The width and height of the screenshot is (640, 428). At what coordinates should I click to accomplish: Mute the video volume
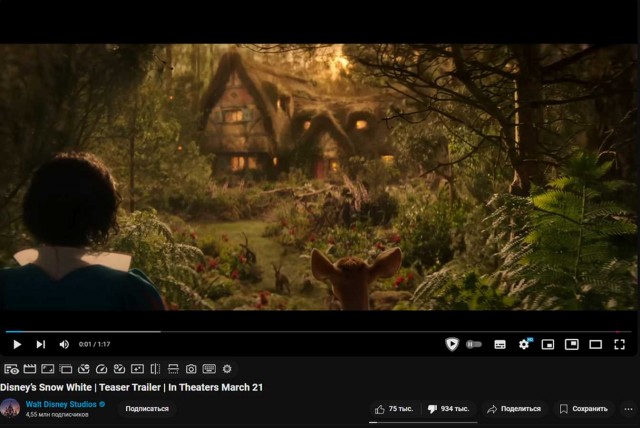64,344
